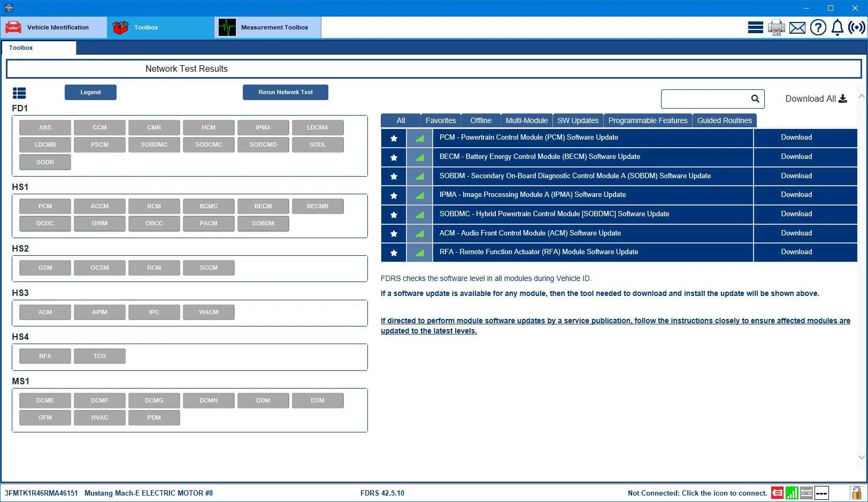868x502 pixels.
Task: Select the TCU module in HS4
Action: 99,356
